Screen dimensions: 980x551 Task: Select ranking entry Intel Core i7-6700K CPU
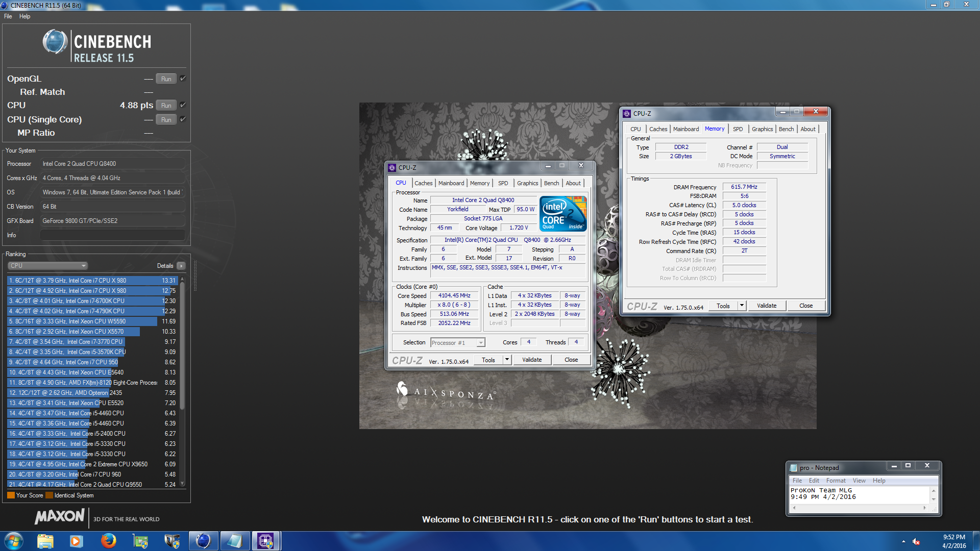coord(92,301)
